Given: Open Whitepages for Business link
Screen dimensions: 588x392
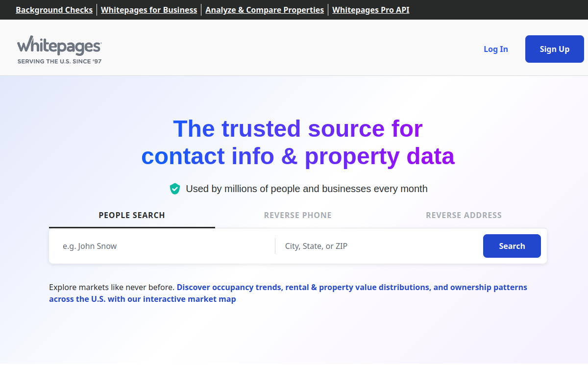Looking at the screenshot, I should point(149,10).
